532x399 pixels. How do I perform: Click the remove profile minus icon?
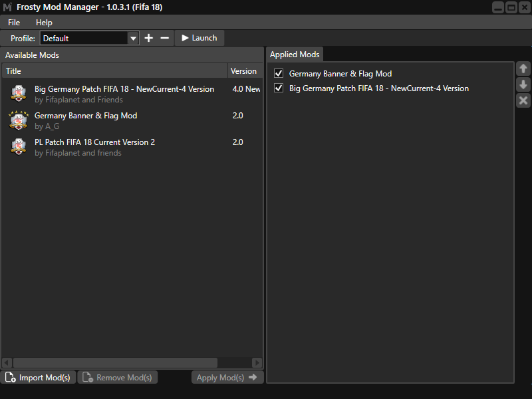coord(164,38)
